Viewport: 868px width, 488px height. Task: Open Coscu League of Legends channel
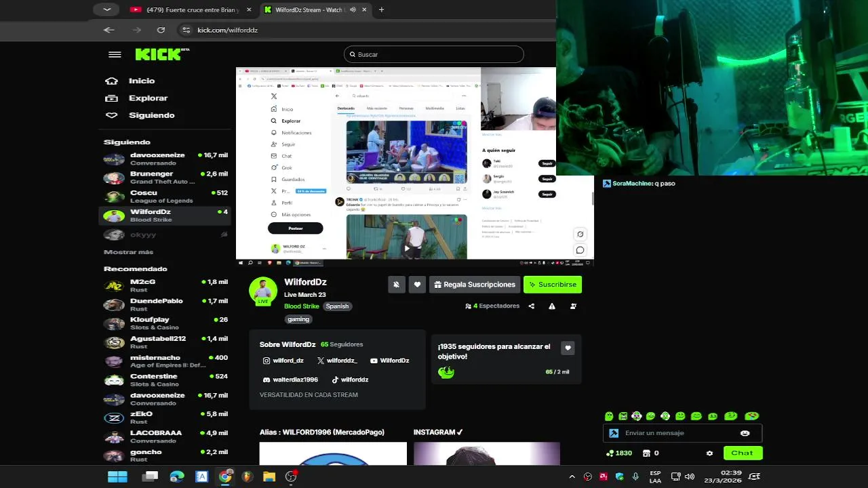(x=165, y=197)
